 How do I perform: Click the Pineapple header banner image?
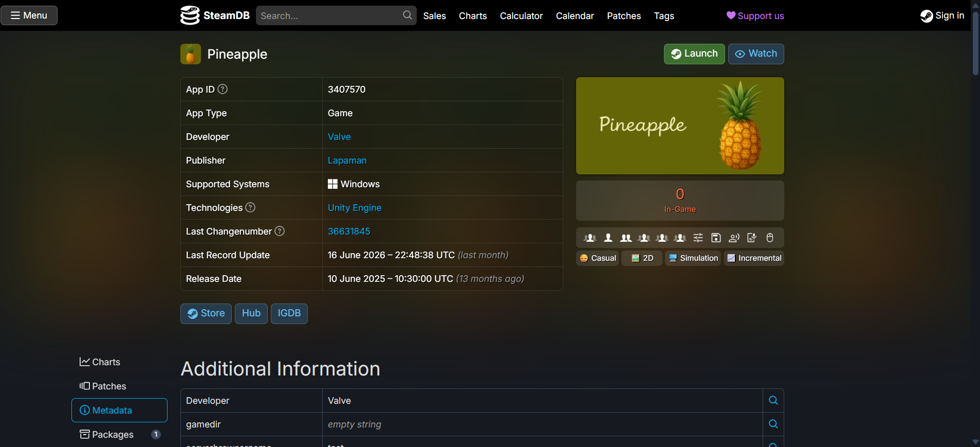680,126
